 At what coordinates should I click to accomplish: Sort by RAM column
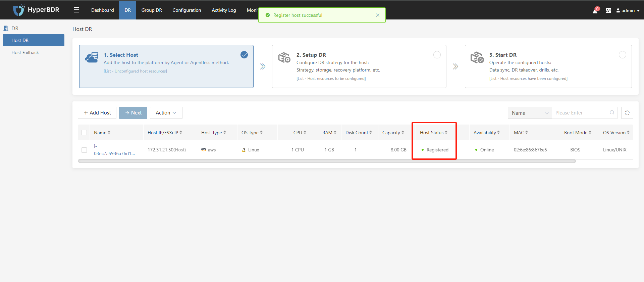[335, 133]
